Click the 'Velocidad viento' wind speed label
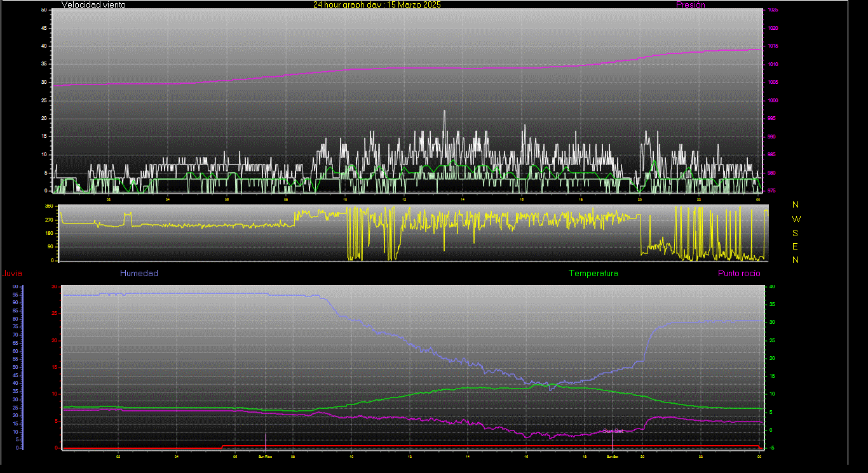The image size is (868, 473). 93,4
